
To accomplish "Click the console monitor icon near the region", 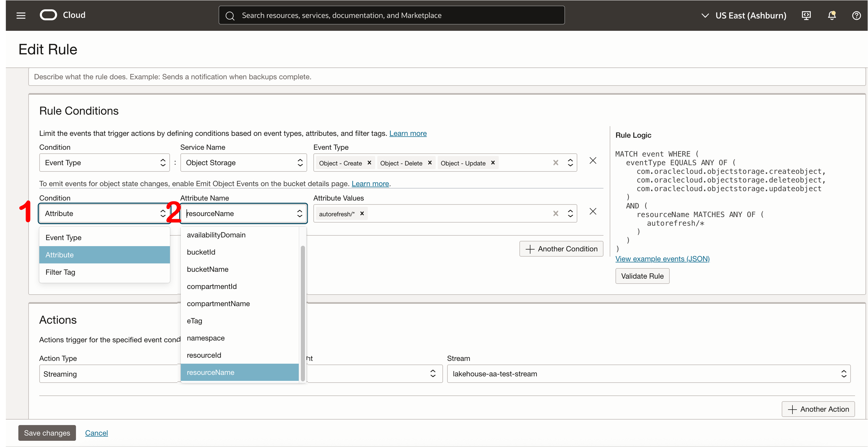I will point(806,15).
